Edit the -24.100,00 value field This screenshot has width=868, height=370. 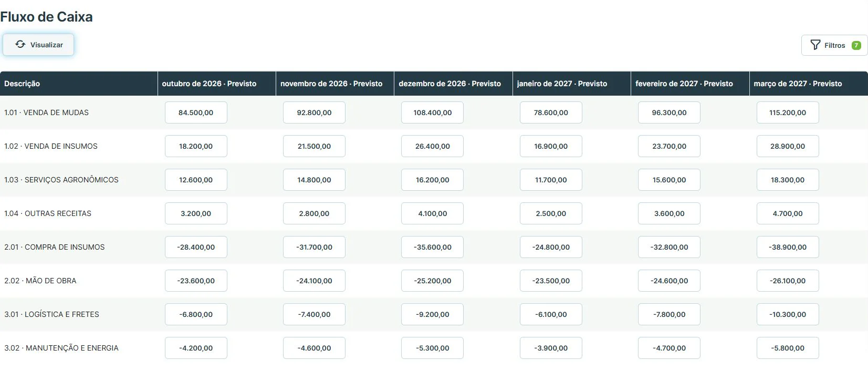point(314,281)
